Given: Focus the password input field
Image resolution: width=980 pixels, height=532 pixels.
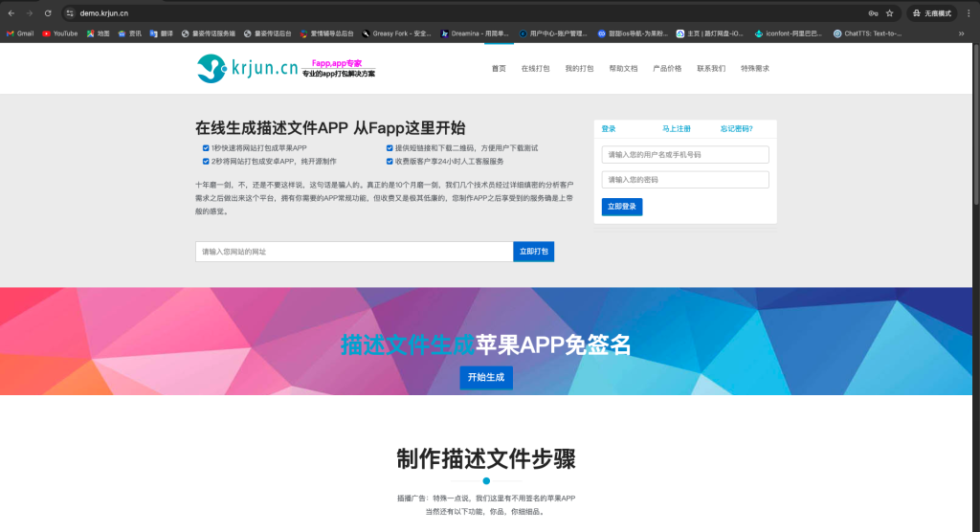Looking at the screenshot, I should click(685, 180).
